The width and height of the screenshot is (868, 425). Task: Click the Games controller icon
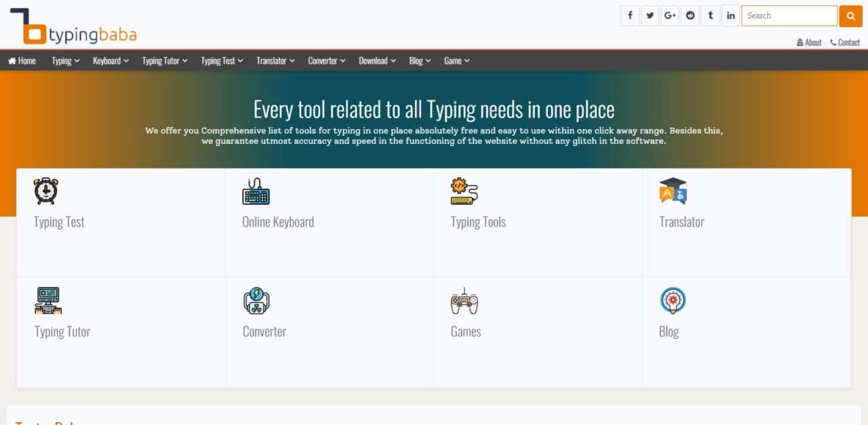pyautogui.click(x=465, y=300)
